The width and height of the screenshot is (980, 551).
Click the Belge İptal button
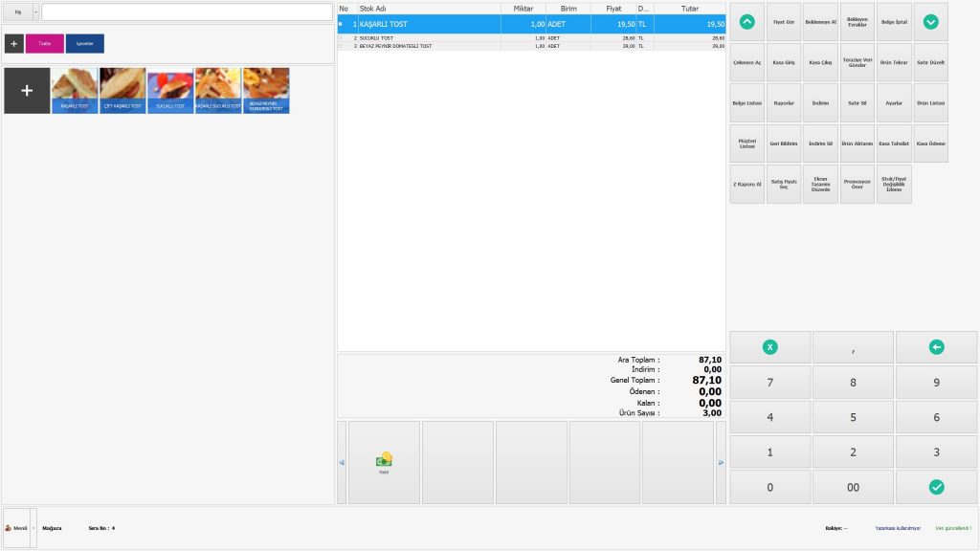click(x=894, y=21)
